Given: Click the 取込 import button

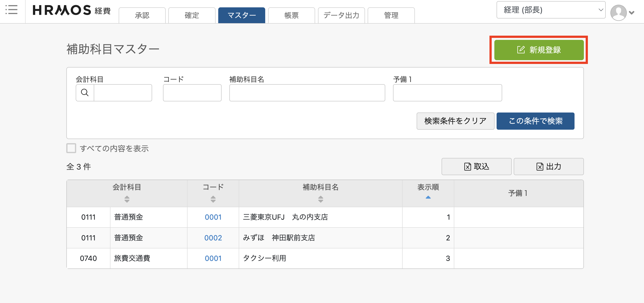Looking at the screenshot, I should click(476, 166).
